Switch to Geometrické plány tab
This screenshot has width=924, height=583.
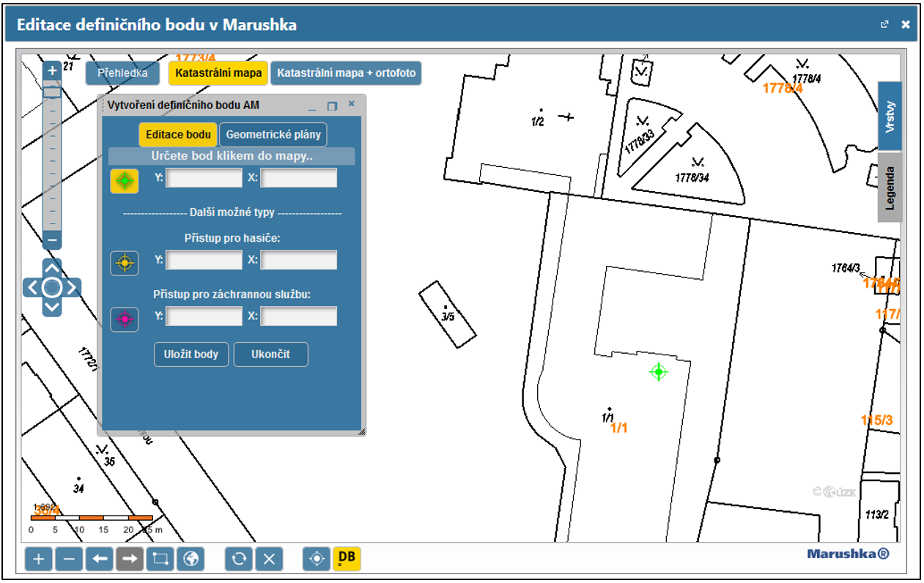(273, 135)
